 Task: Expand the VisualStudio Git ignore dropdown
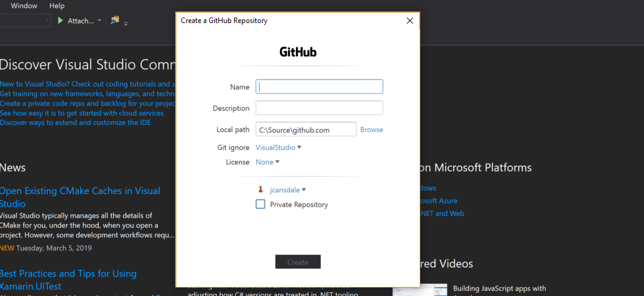click(278, 147)
